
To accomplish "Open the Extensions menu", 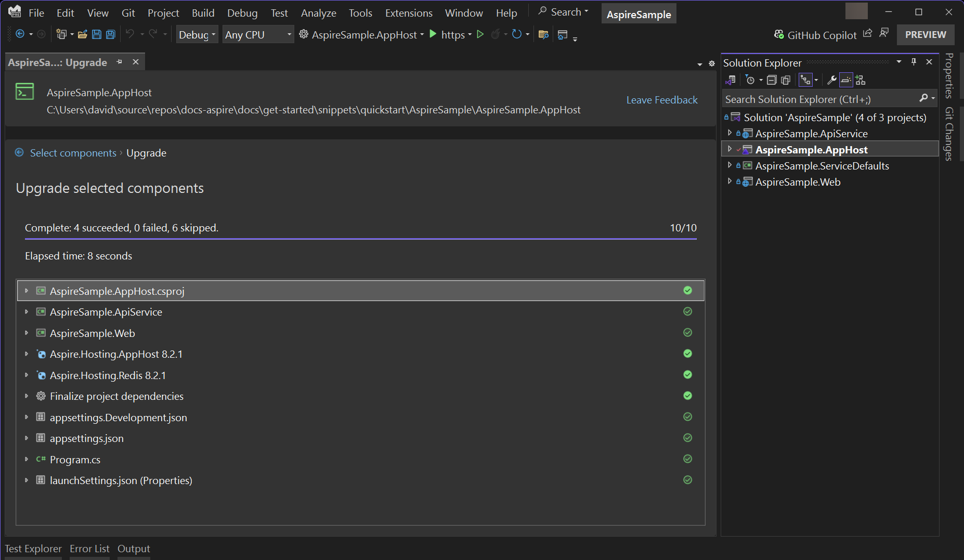I will 409,12.
